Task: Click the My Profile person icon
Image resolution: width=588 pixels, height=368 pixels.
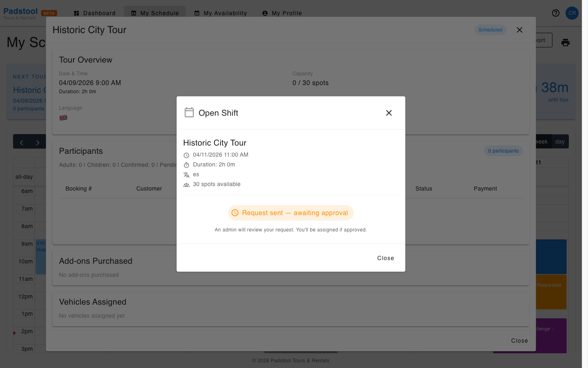Action: point(265,13)
